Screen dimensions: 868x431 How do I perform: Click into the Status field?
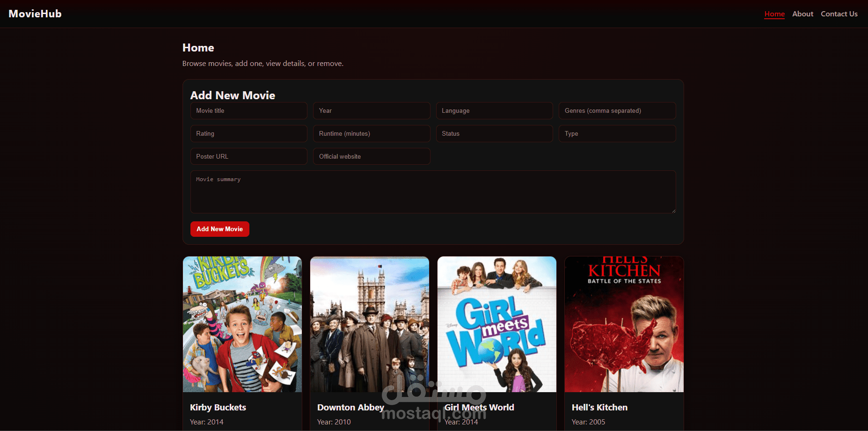pyautogui.click(x=495, y=134)
